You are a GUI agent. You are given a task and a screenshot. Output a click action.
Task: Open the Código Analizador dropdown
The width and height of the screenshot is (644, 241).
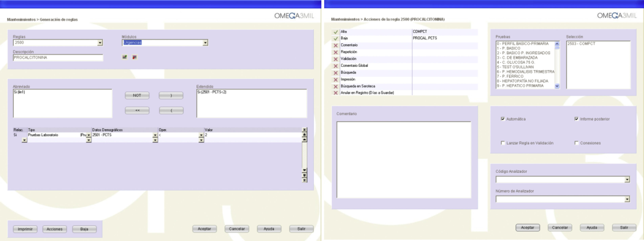(627, 180)
